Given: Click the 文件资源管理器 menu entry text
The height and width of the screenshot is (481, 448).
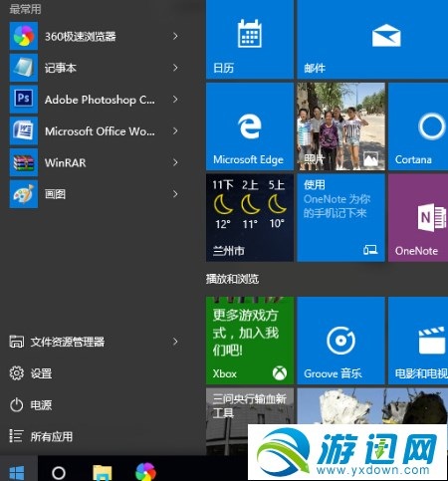Looking at the screenshot, I should (68, 342).
